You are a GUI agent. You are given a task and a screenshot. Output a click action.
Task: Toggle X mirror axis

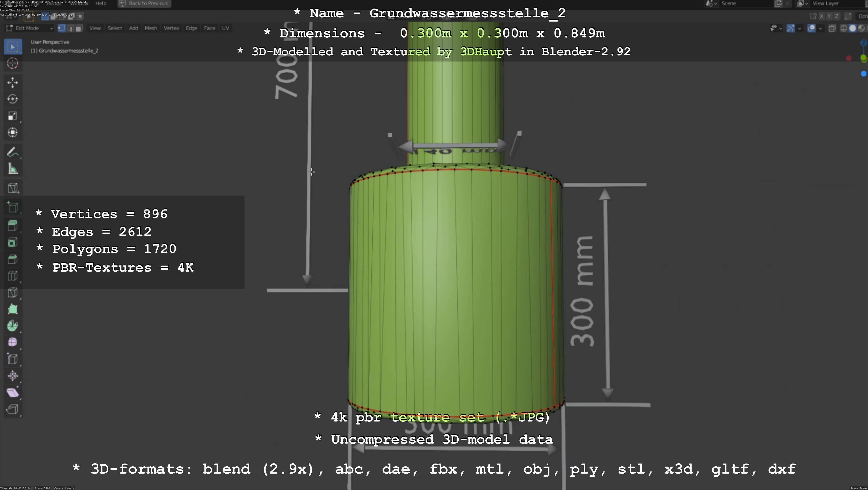822,16
